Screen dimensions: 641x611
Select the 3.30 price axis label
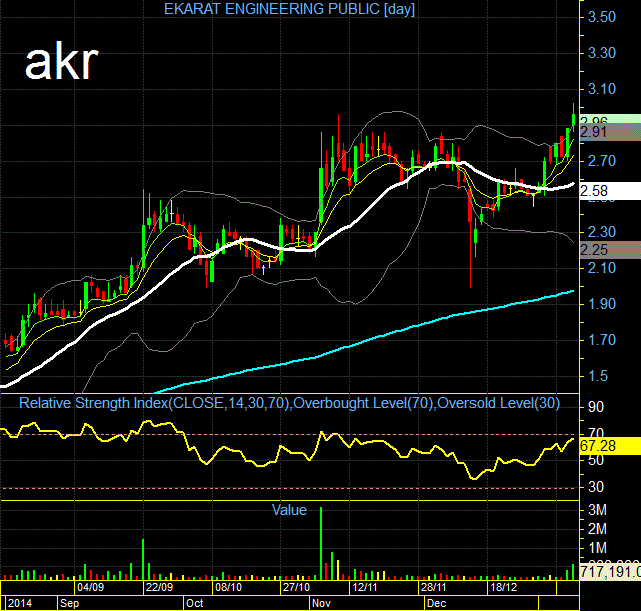[601, 53]
